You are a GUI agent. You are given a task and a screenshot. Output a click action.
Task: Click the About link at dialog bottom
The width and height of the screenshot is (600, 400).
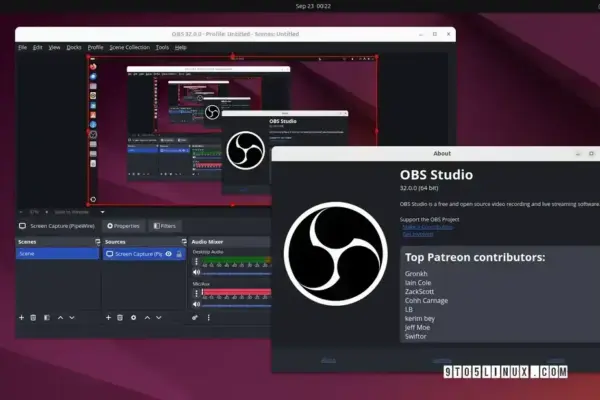(x=328, y=360)
